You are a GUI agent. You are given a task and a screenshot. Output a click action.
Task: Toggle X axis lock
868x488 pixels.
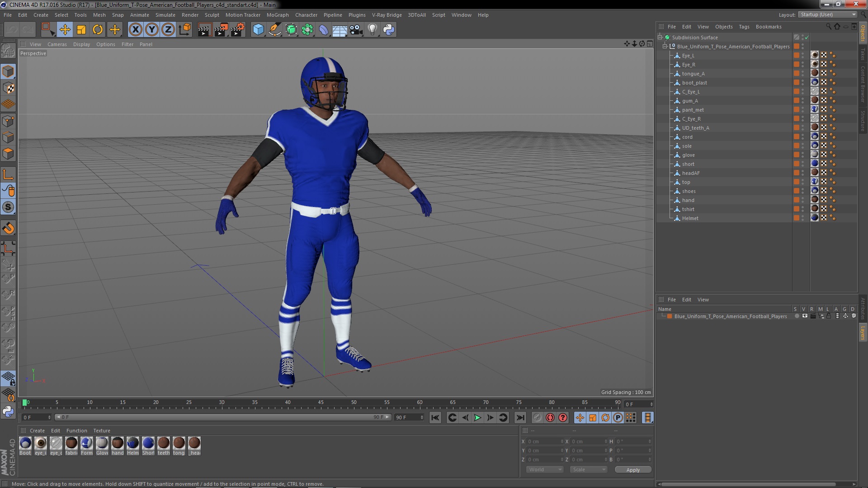135,30
